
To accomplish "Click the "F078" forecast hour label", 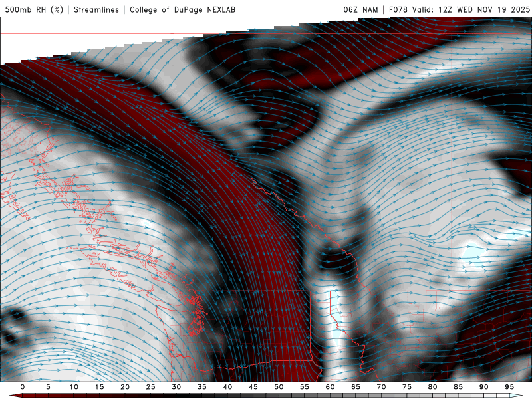I will [398, 9].
